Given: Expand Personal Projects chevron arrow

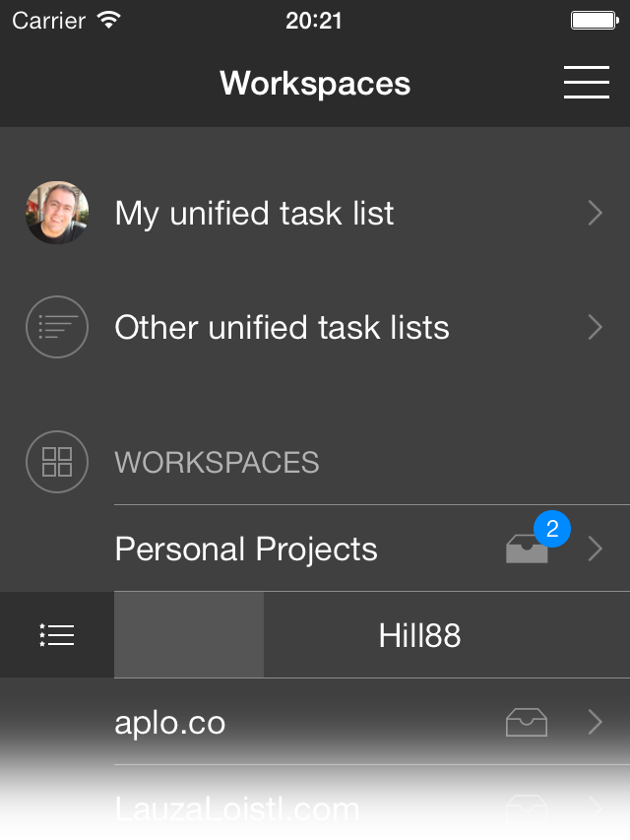Looking at the screenshot, I should [595, 549].
